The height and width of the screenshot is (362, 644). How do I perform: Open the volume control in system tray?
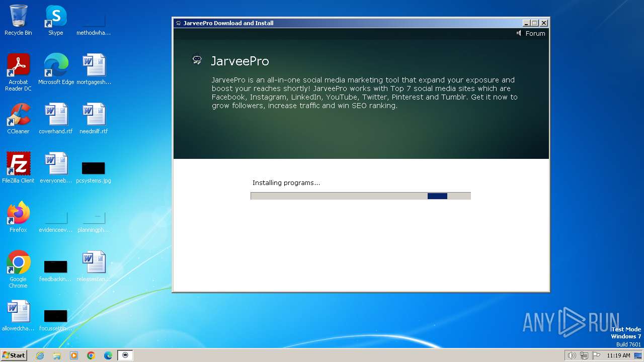[572, 355]
